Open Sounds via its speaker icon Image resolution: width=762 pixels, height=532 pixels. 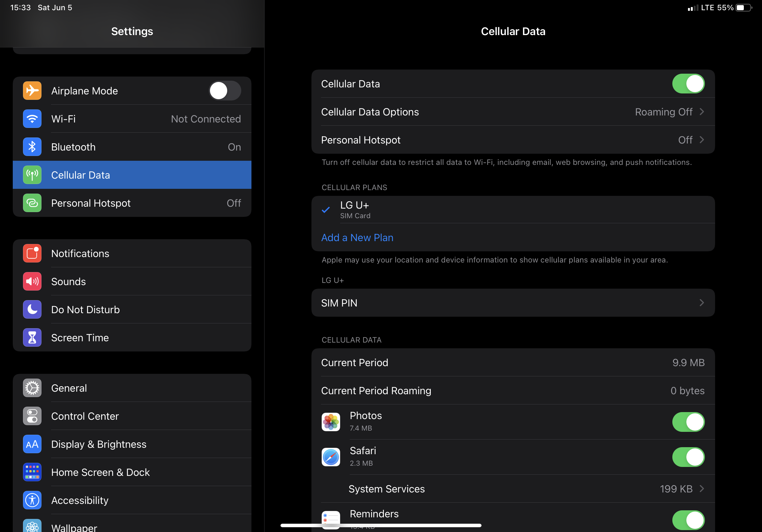(32, 282)
